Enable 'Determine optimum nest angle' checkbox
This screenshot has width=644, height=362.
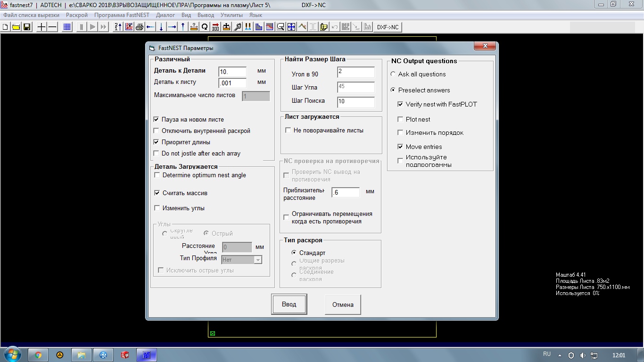157,175
